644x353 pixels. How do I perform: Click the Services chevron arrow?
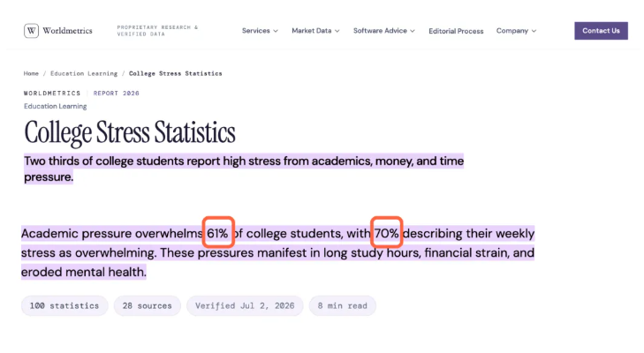point(276,31)
